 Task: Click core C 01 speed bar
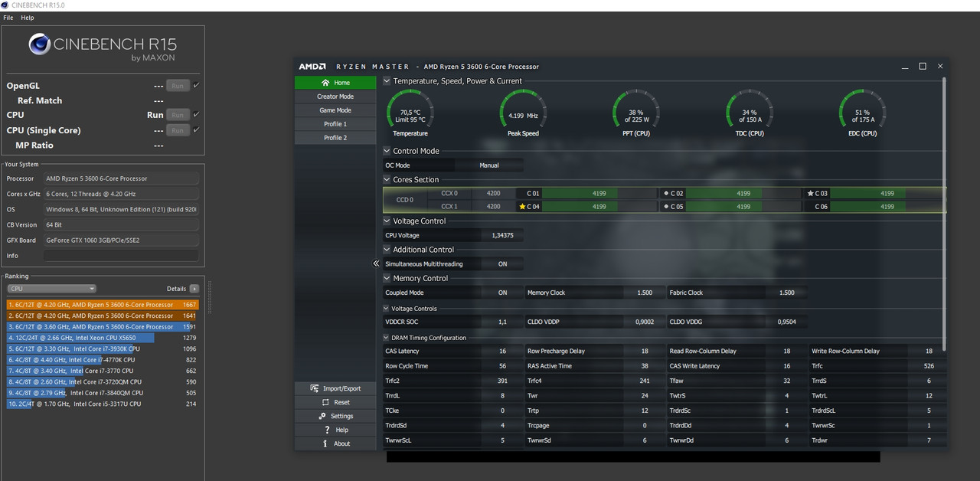pos(599,194)
